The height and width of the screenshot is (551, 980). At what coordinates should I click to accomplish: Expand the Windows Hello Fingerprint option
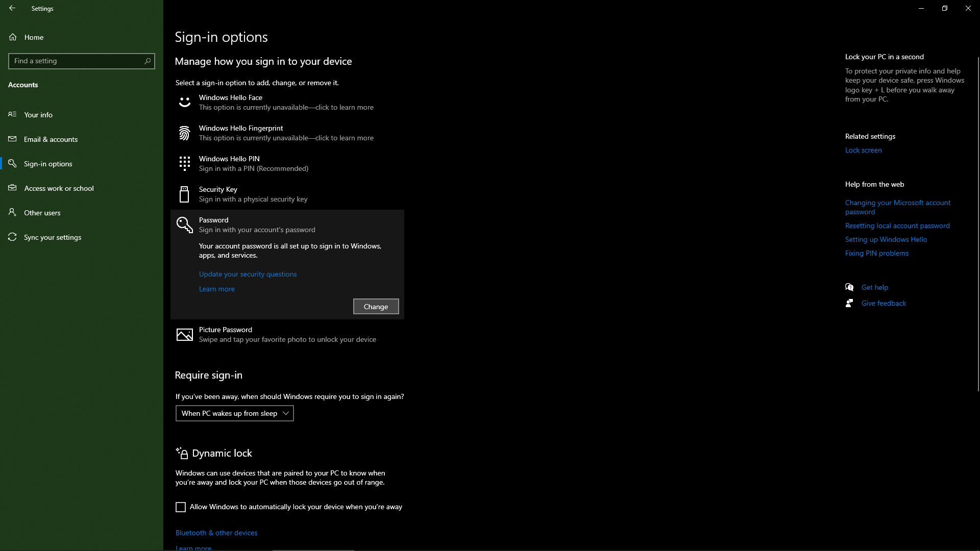pos(287,133)
